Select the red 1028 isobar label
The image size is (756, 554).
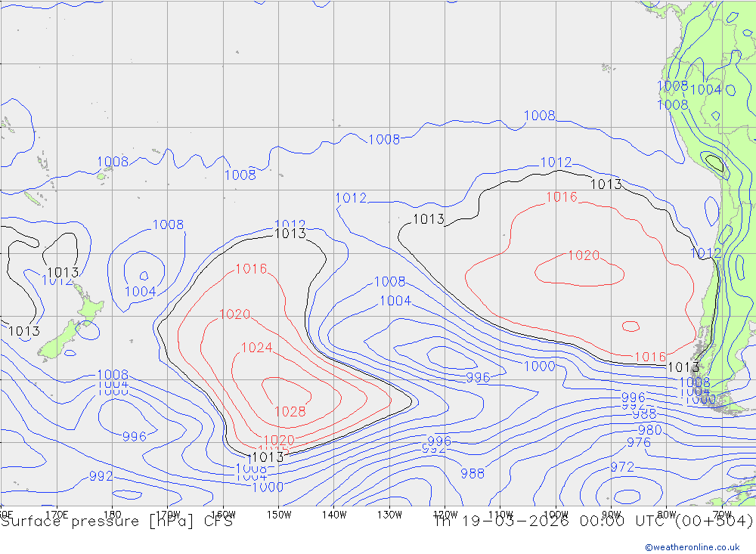pos(290,411)
